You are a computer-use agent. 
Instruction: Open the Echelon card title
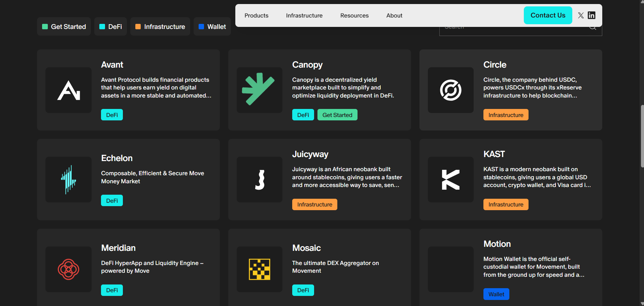coord(117,158)
